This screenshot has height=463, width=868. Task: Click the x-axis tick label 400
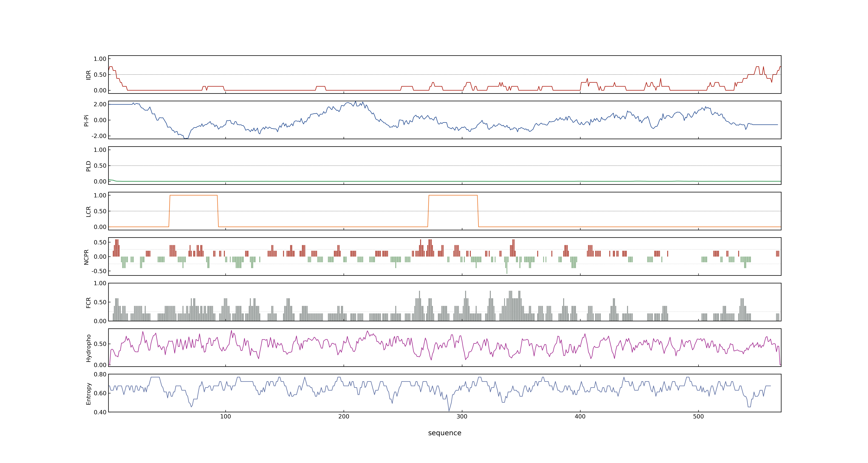[x=580, y=416]
